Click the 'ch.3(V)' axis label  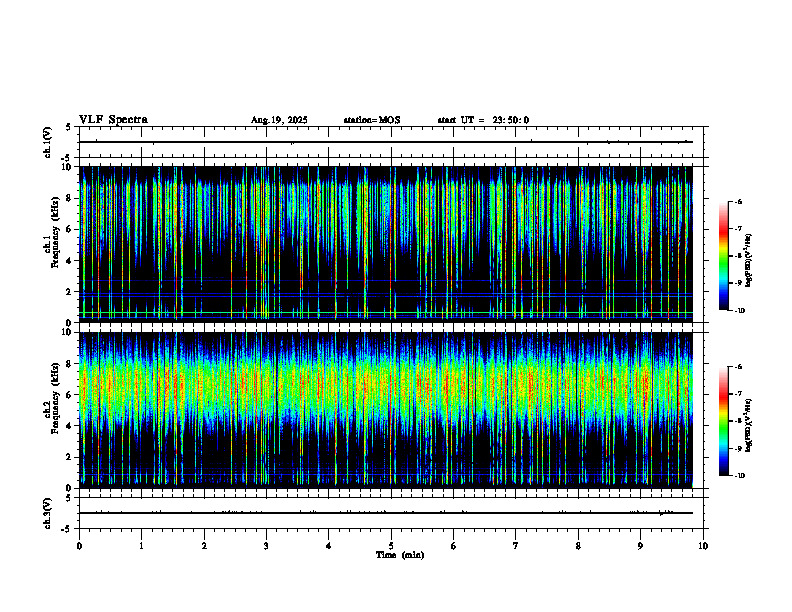[48, 513]
